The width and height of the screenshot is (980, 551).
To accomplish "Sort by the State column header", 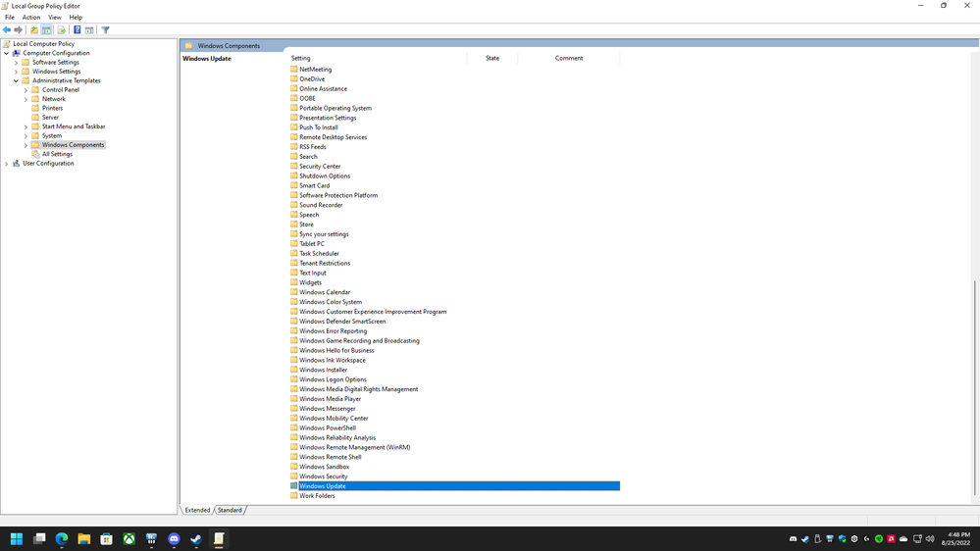I will (x=492, y=58).
